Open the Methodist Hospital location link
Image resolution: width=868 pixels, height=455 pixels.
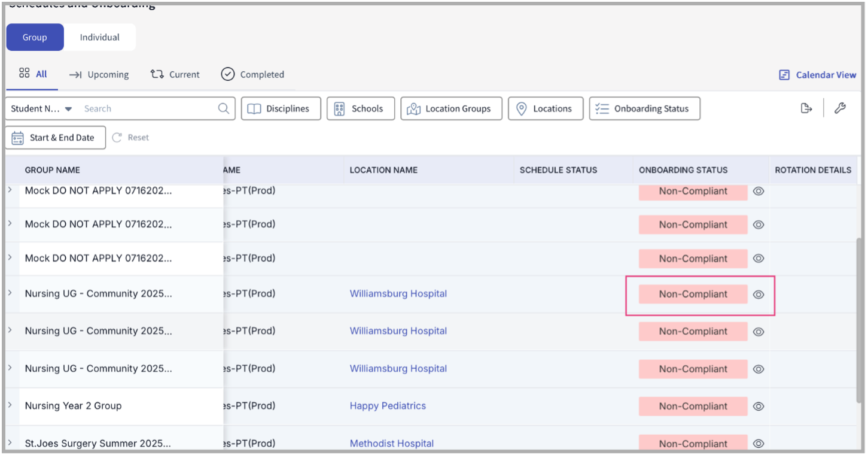[391, 444]
